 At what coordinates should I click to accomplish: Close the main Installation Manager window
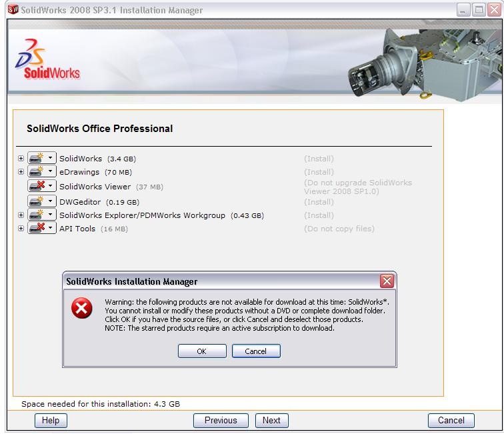pos(494,10)
